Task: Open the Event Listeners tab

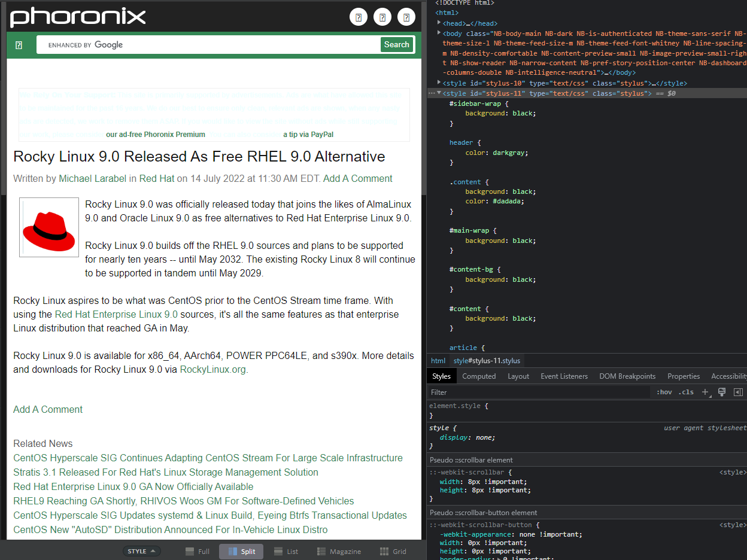Action: pos(564,376)
